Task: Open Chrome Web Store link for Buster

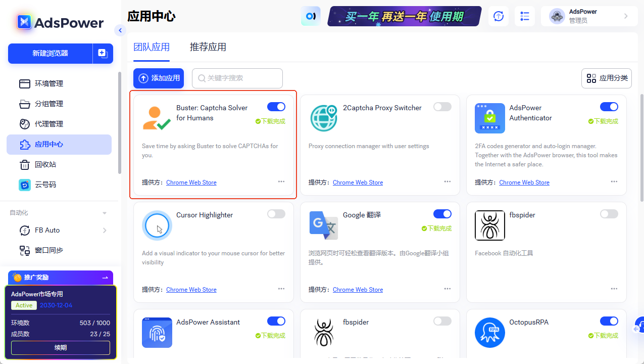Action: (191, 182)
